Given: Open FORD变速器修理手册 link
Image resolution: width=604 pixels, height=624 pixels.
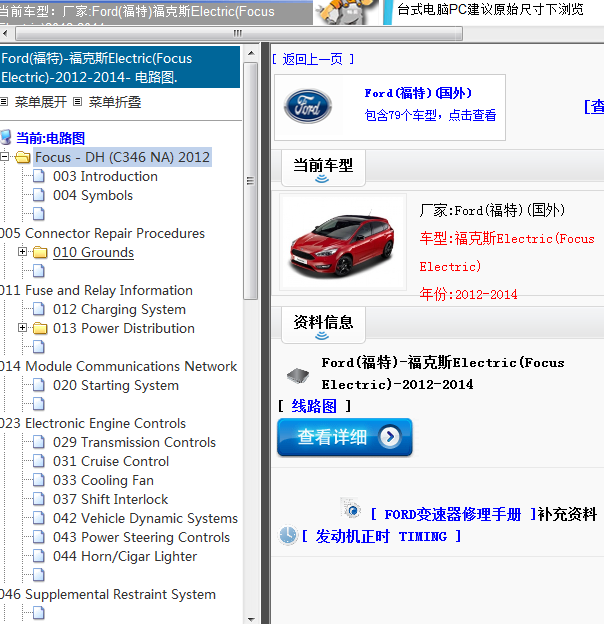Looking at the screenshot, I should [453, 514].
